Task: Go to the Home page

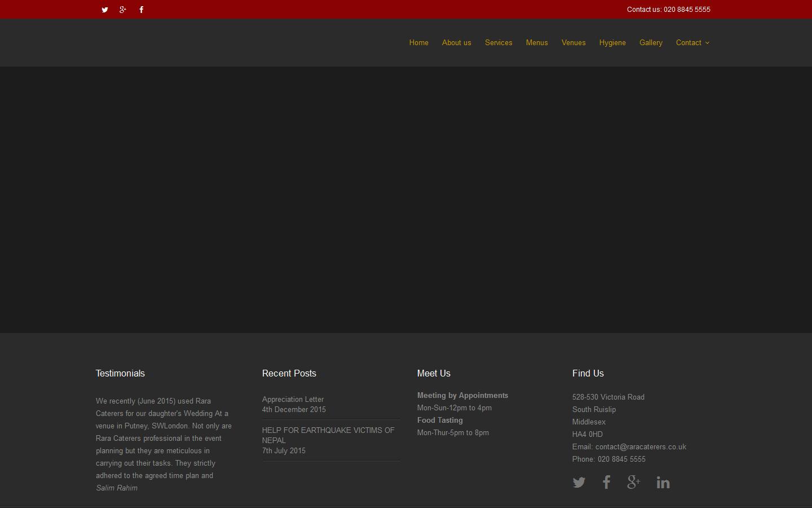Action: pos(419,43)
